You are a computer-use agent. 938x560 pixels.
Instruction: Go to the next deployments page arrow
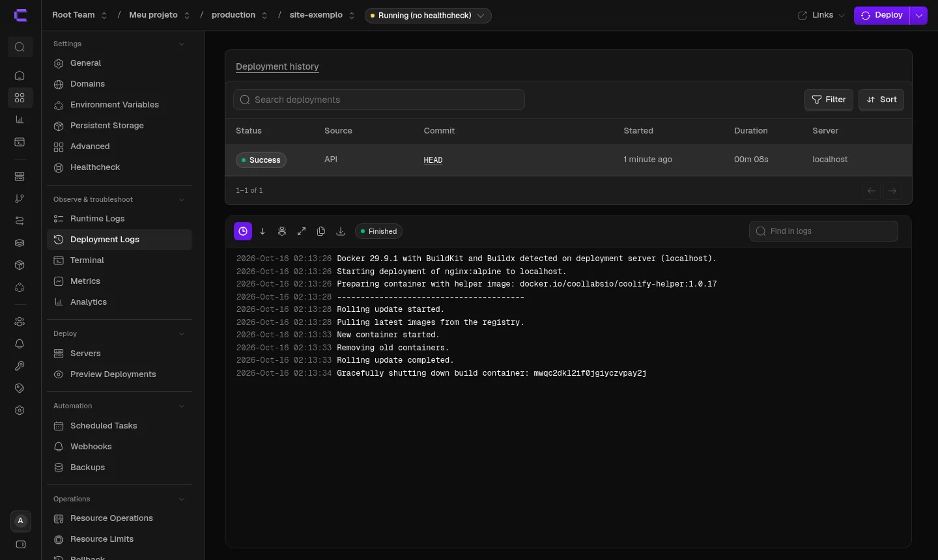[x=892, y=191]
